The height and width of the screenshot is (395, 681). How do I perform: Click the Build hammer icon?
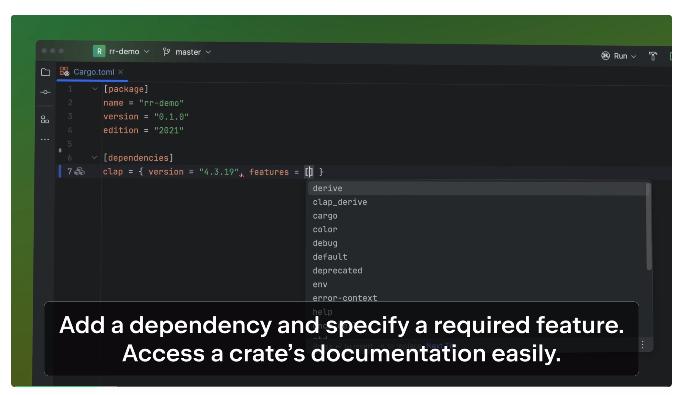click(x=653, y=56)
